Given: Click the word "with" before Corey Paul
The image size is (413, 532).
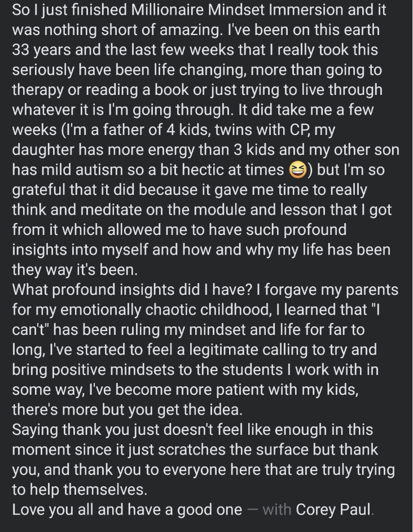Looking at the screenshot, I should 276,509.
